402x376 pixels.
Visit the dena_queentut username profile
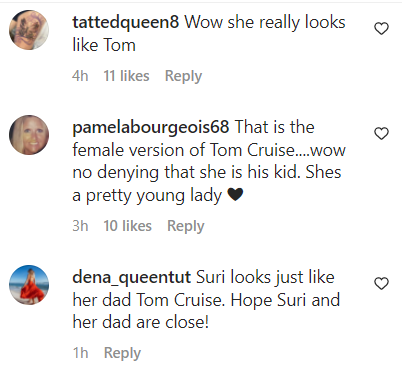(132, 278)
